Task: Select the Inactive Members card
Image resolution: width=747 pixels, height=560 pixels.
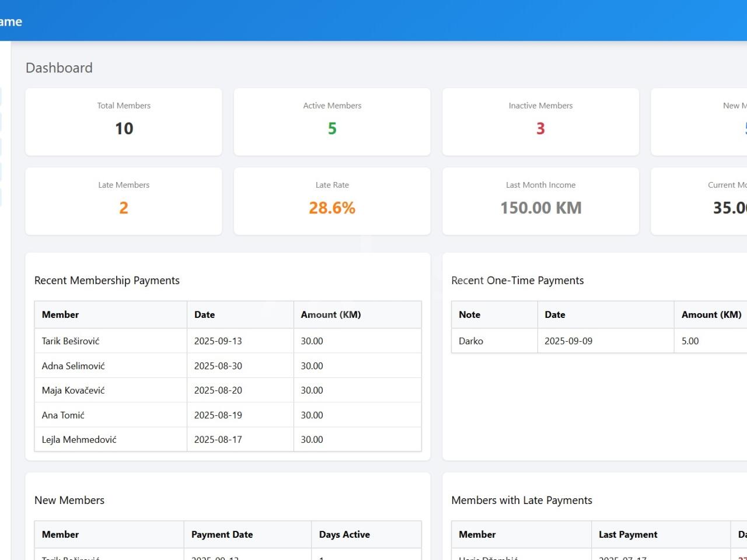Action: 540,122
